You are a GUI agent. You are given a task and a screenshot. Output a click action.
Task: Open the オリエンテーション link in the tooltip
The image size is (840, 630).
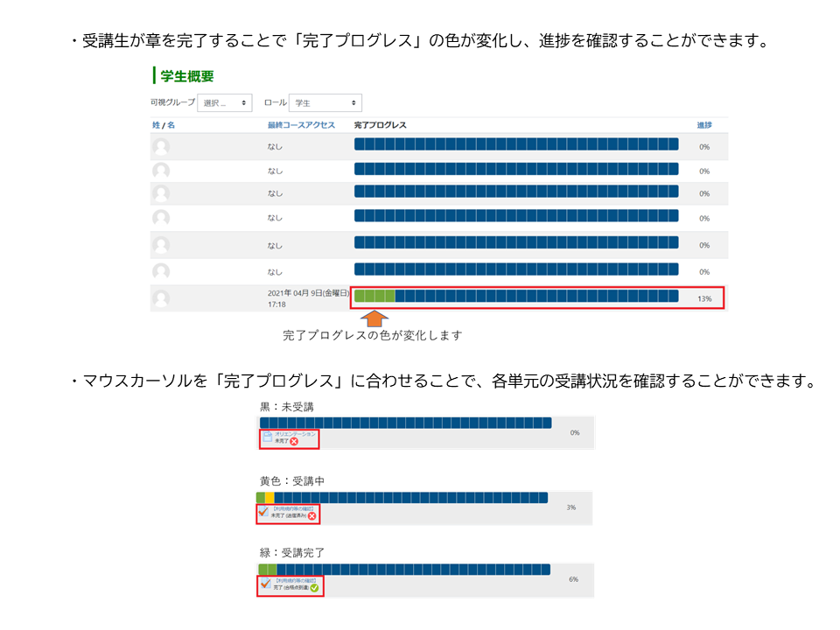[x=295, y=434]
